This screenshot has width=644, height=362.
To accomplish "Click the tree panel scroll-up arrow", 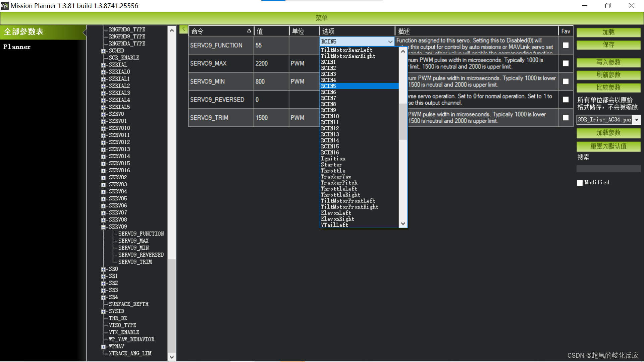I will click(x=172, y=30).
